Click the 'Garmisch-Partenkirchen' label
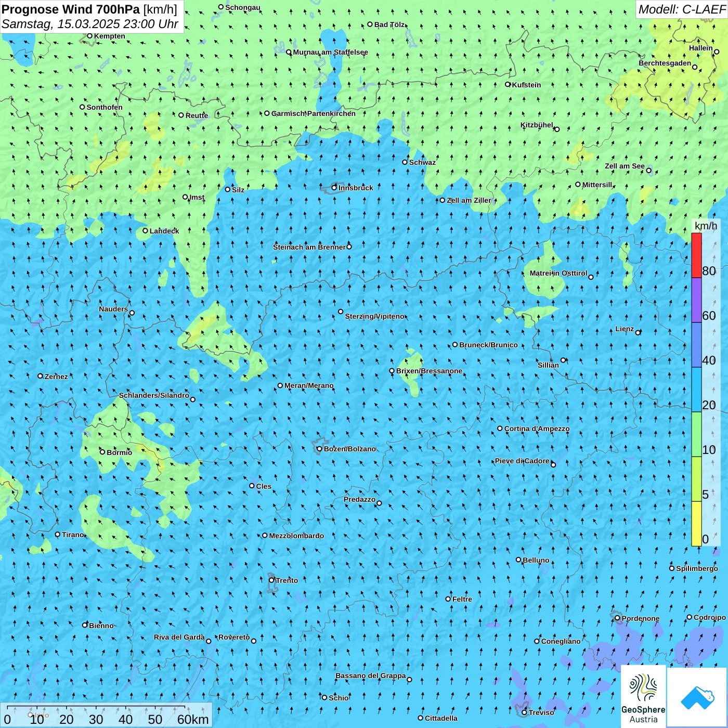The height and width of the screenshot is (728, 728). click(314, 113)
